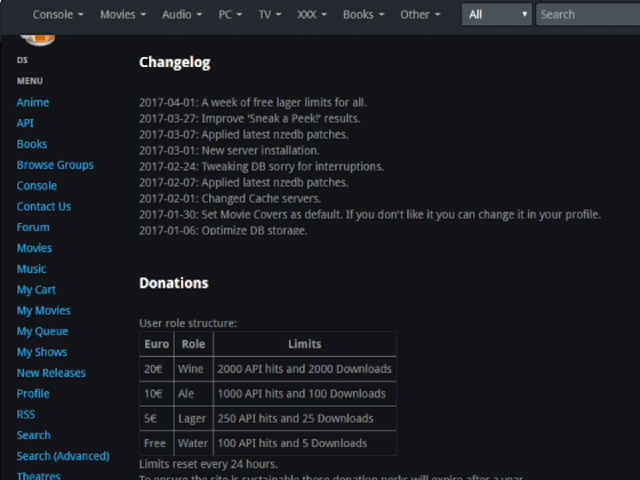Select the 20€ table cell
The image size is (640, 480).
(x=157, y=369)
